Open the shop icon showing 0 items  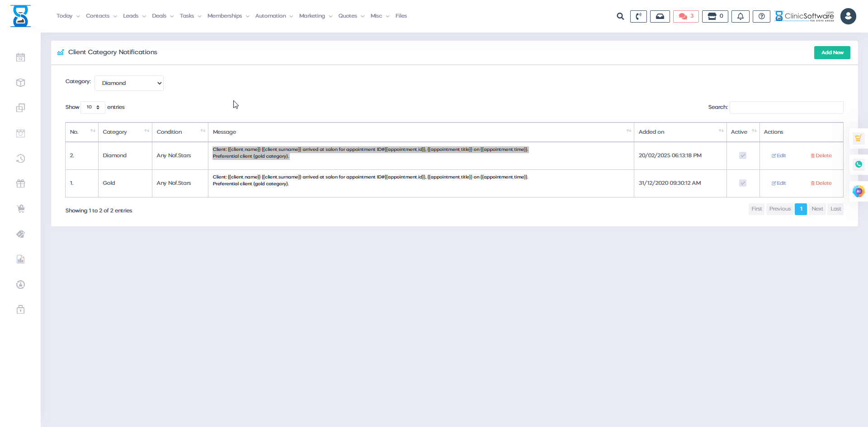point(714,16)
